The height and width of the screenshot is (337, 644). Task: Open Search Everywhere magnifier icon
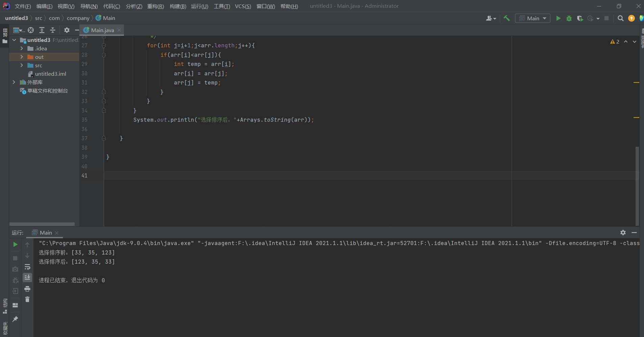[620, 18]
